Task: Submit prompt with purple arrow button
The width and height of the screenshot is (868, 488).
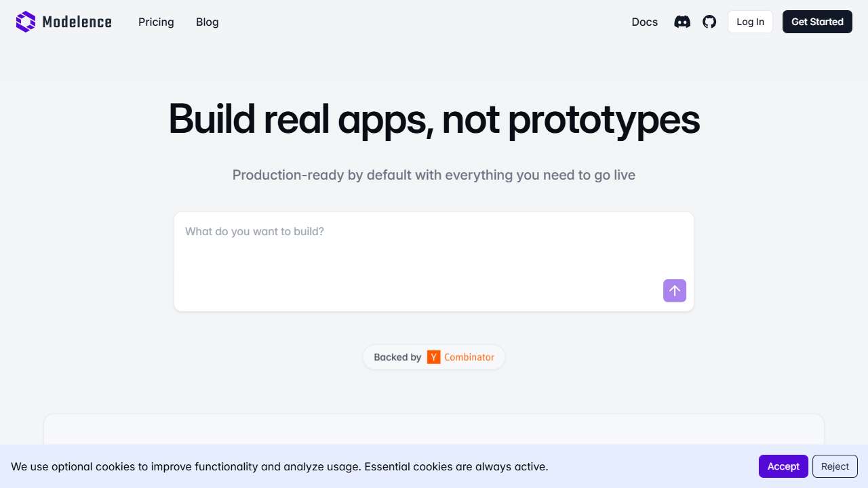Action: click(674, 291)
